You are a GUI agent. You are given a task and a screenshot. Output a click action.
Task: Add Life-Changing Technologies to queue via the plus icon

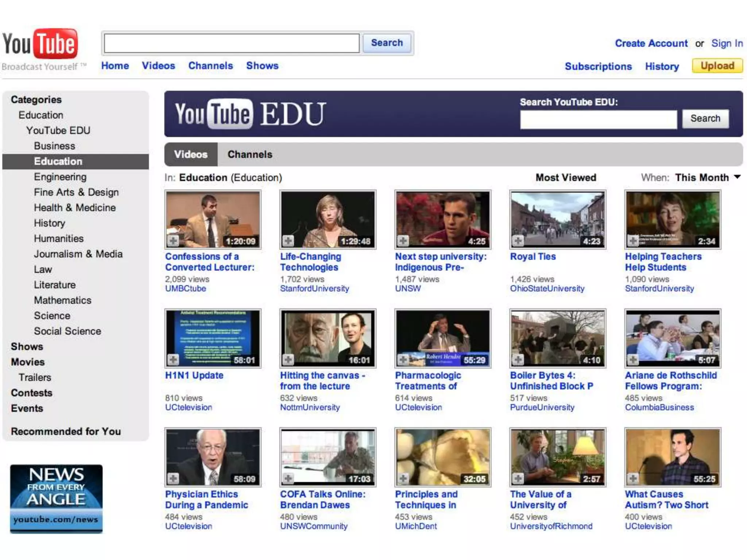point(288,241)
